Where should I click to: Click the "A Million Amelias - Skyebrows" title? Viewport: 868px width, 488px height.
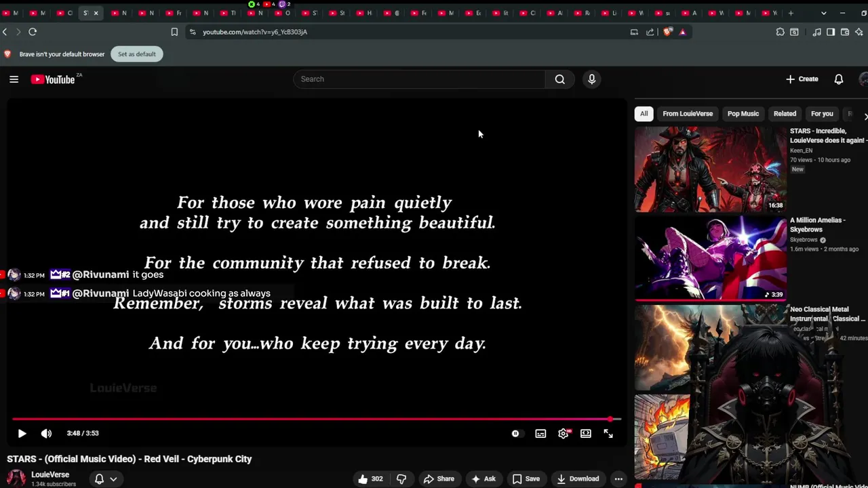click(817, 224)
